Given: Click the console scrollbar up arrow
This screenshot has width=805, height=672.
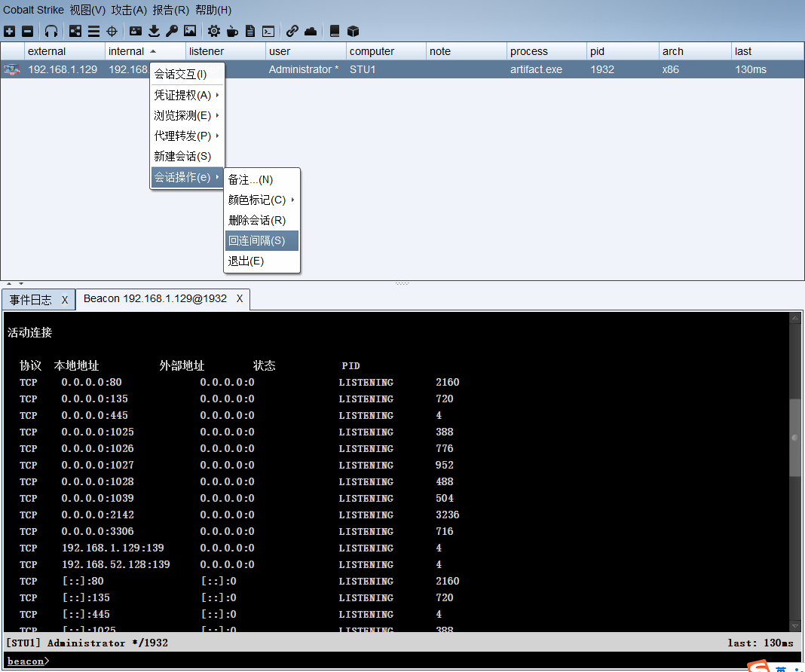Looking at the screenshot, I should pos(794,318).
